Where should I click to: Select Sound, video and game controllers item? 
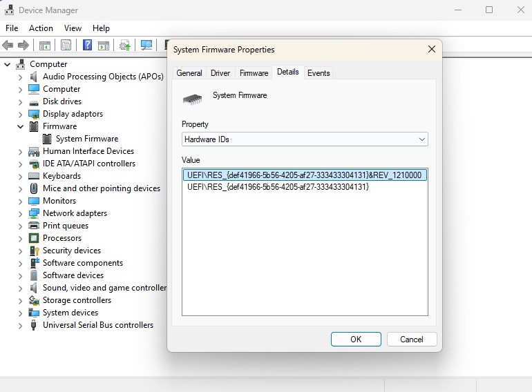point(104,288)
